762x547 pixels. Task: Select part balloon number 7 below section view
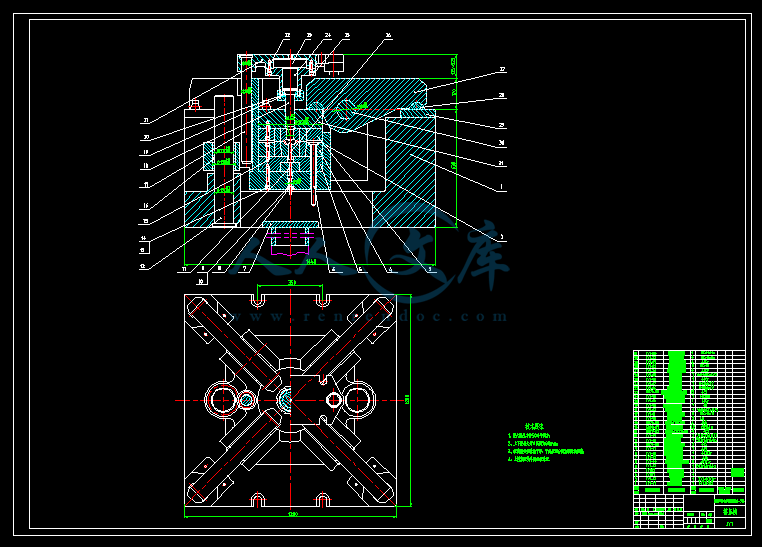244,268
